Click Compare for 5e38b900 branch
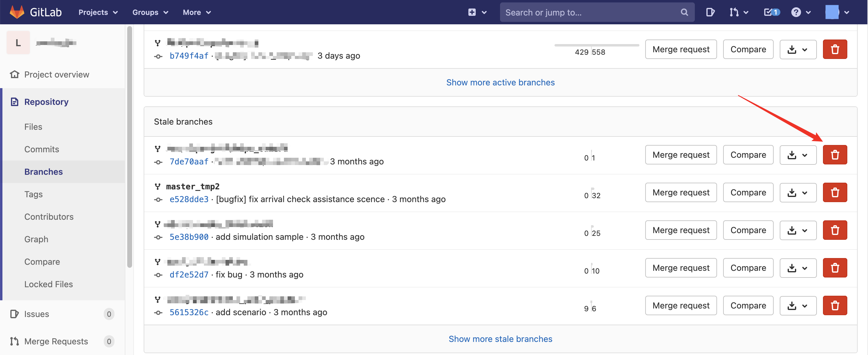Image resolution: width=868 pixels, height=355 pixels. coord(748,230)
